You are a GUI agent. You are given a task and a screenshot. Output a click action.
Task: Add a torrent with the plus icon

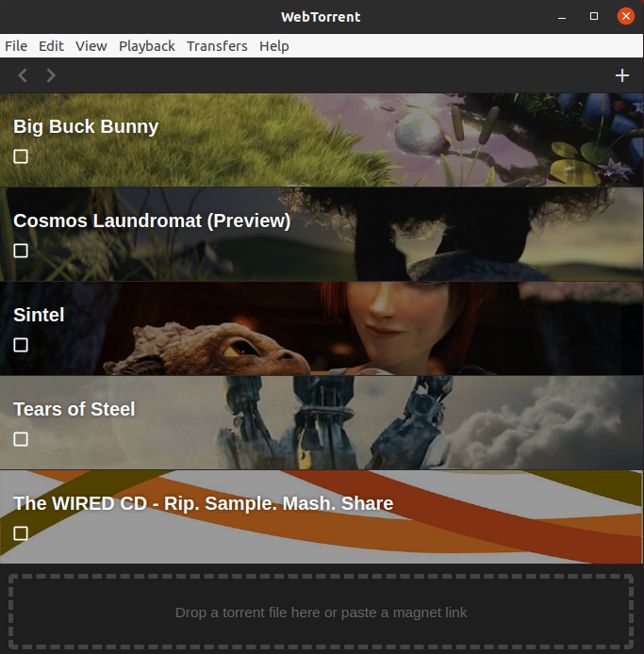[622, 75]
